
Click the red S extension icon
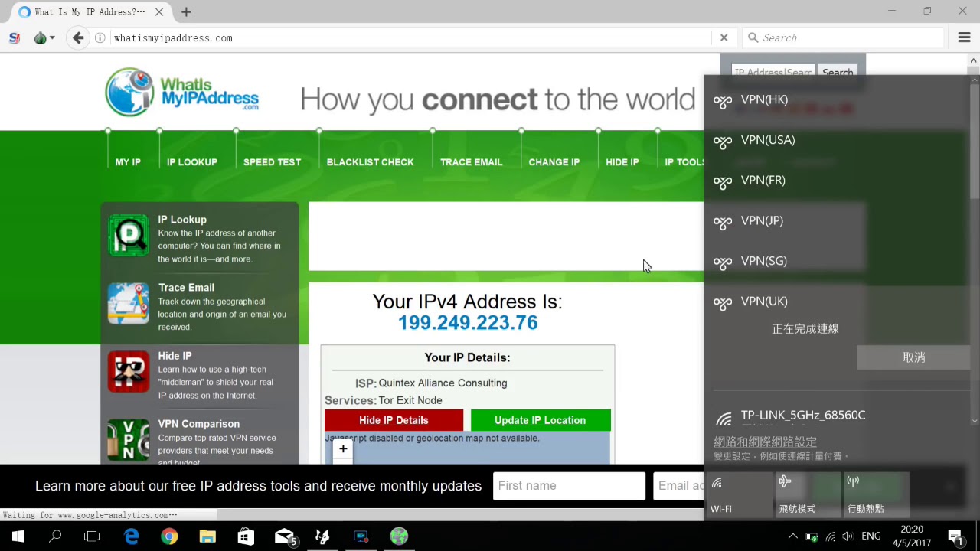point(15,37)
